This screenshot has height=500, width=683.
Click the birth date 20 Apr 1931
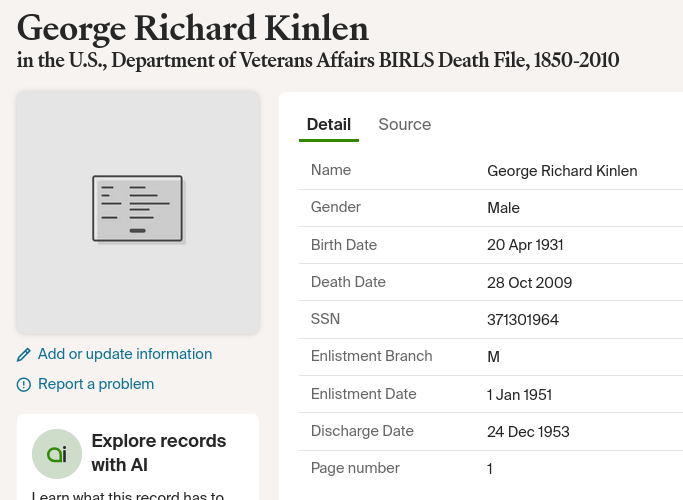[x=525, y=245]
